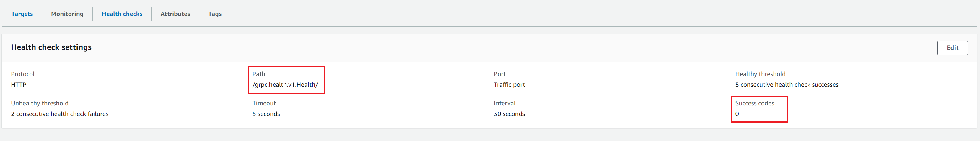The width and height of the screenshot is (980, 141).
Task: Open the Tags tab
Action: click(x=214, y=14)
